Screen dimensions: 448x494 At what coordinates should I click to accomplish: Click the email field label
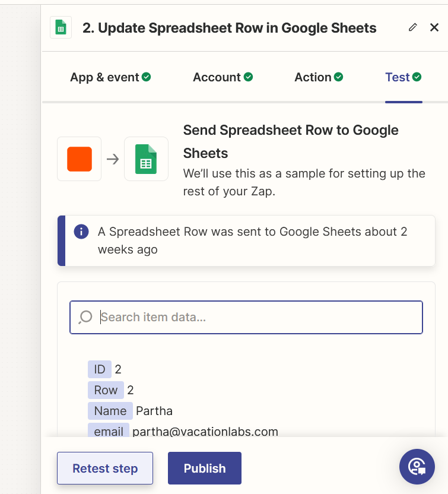tap(109, 432)
